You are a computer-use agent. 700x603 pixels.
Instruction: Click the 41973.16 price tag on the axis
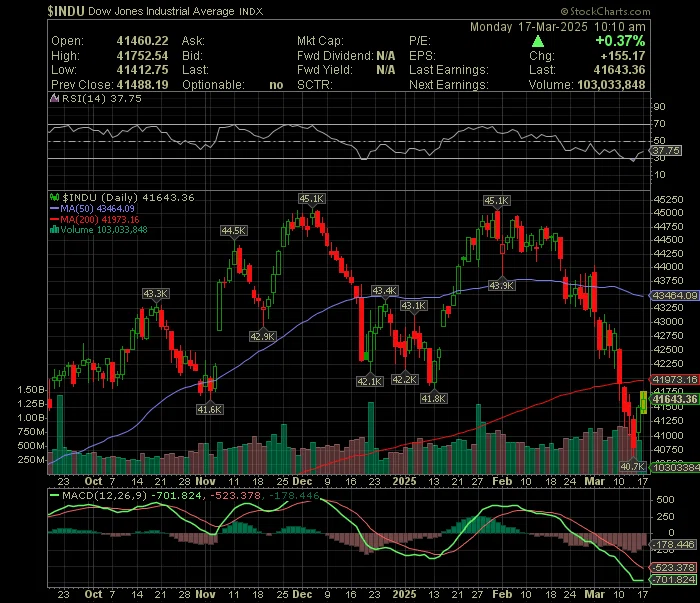pyautogui.click(x=675, y=379)
